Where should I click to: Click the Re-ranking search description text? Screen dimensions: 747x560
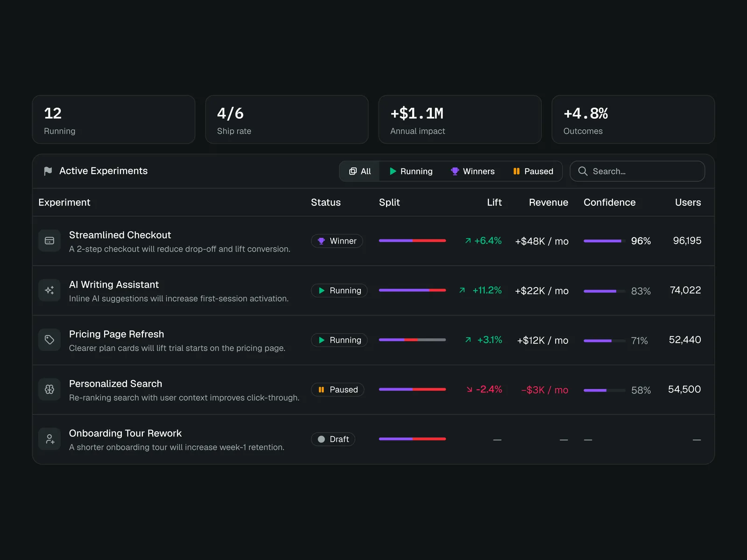(184, 398)
